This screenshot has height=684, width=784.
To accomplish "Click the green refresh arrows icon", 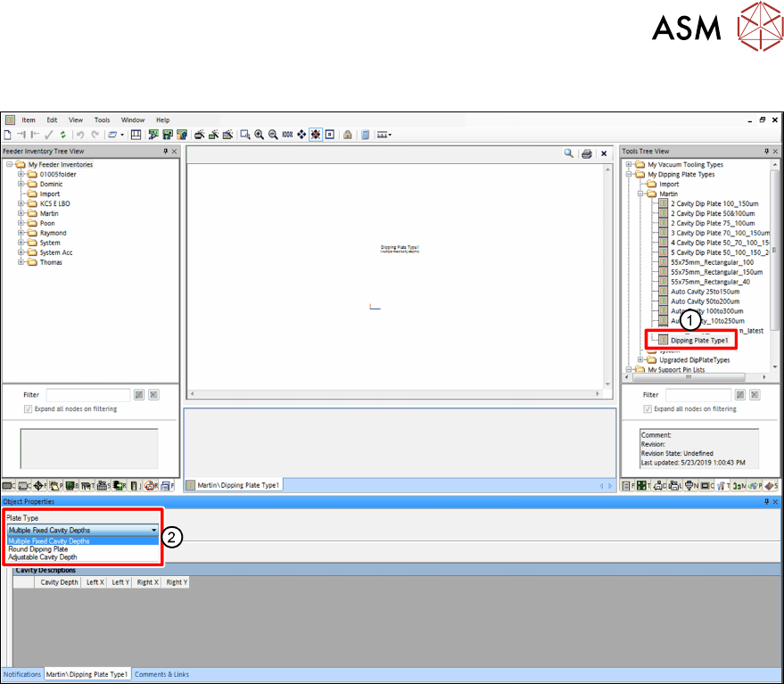I will [x=62, y=135].
